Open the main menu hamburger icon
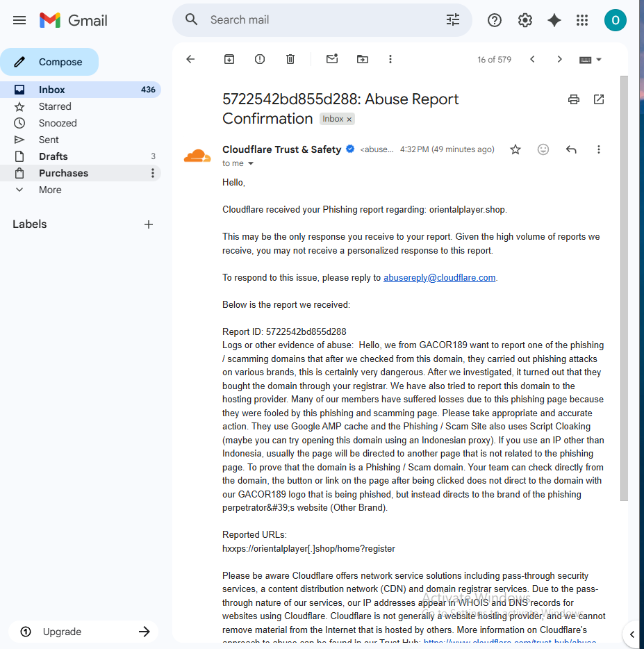This screenshot has width=644, height=649. tap(19, 20)
